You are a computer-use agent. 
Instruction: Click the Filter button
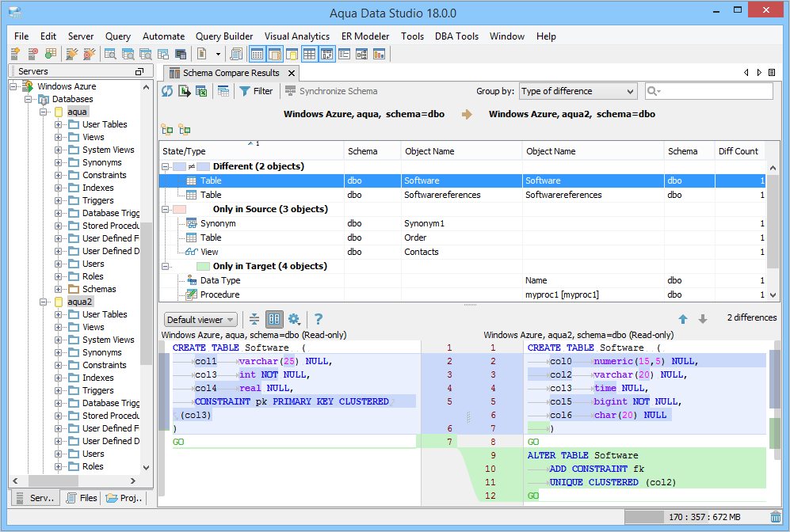click(x=257, y=91)
